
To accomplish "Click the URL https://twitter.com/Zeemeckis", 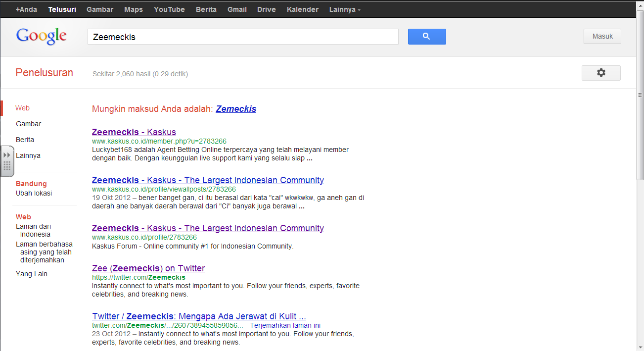I will pos(138,277).
